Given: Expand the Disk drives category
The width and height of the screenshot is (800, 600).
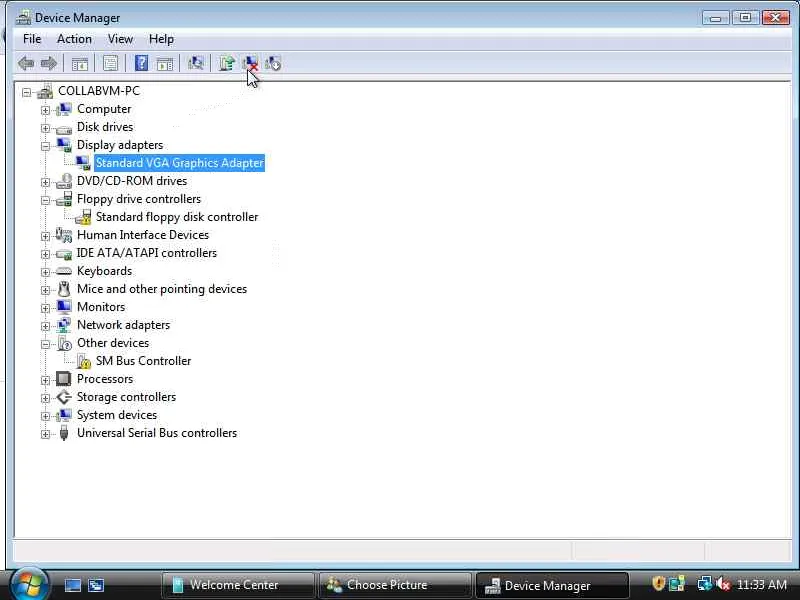Looking at the screenshot, I should [x=45, y=128].
